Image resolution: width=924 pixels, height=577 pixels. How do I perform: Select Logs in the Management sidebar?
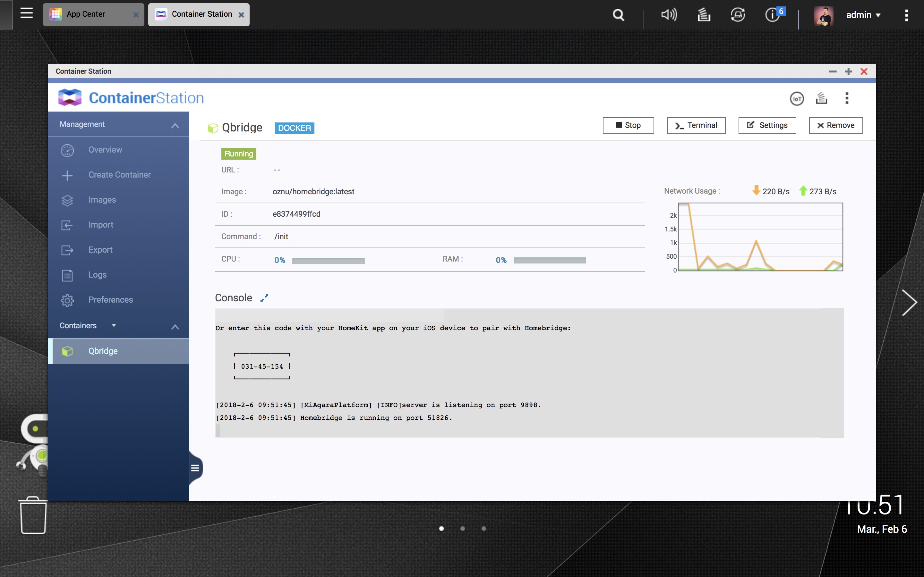tap(97, 274)
